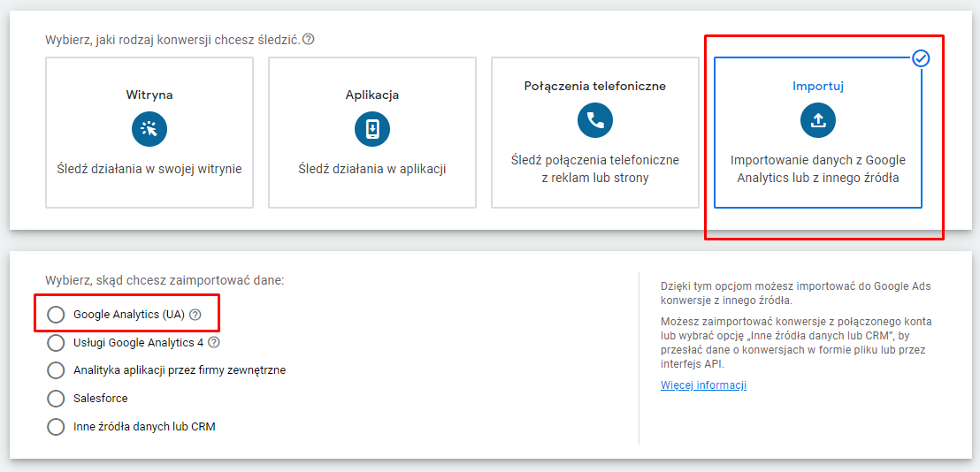The width and height of the screenshot is (980, 472).
Task: Click the 'Śledź działania w swojej witrynie' description
Action: click(x=149, y=169)
